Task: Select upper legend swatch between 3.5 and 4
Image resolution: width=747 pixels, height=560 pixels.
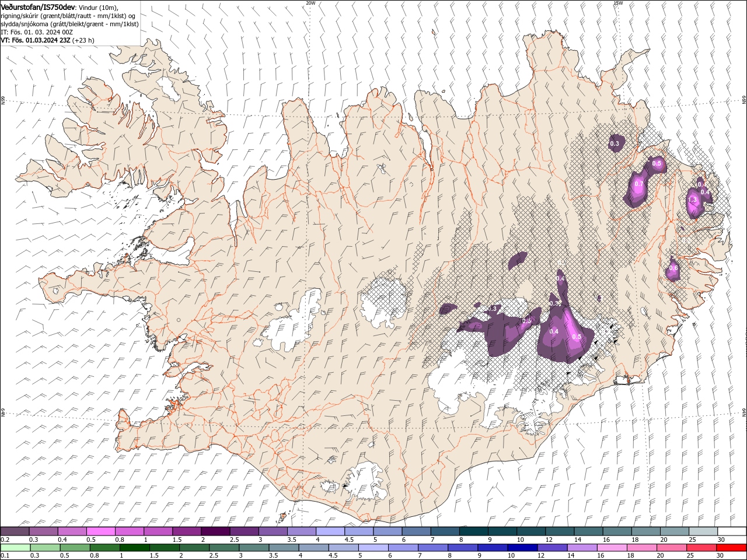Action: [301, 531]
